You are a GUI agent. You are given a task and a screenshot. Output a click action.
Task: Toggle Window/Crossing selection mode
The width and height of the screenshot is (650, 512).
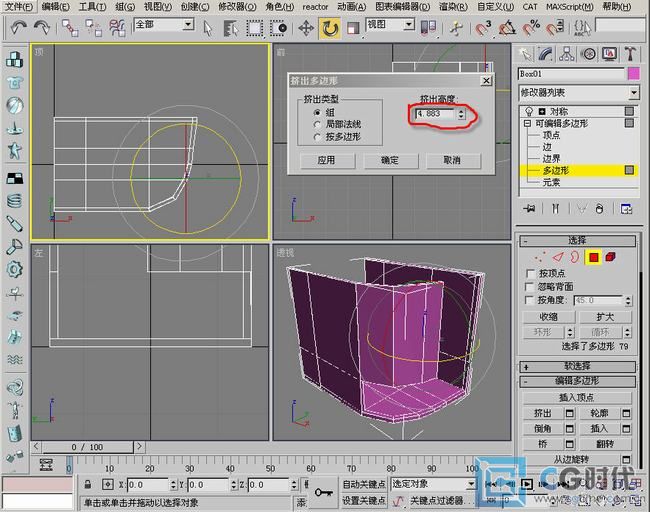(x=278, y=28)
